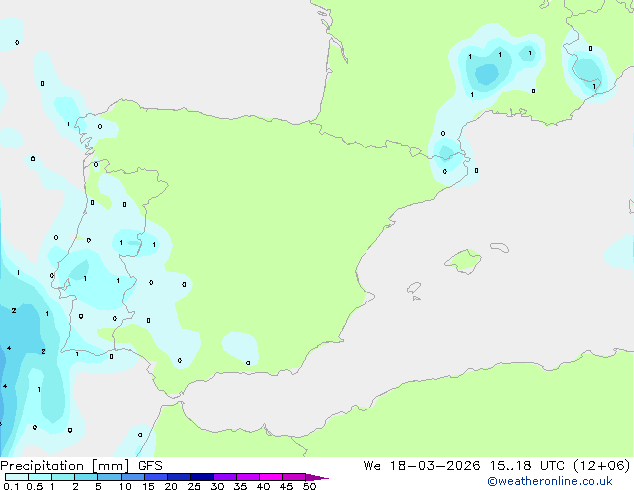Image resolution: width=634 pixels, height=490 pixels.
Task: Click the 15–20 mm legend color swatch
Action: point(156,477)
